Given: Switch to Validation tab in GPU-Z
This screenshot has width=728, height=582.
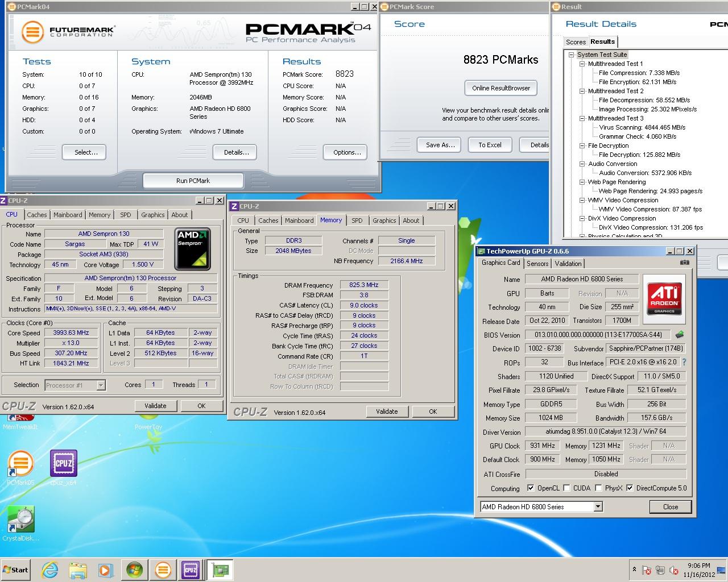Looking at the screenshot, I should click(x=568, y=264).
